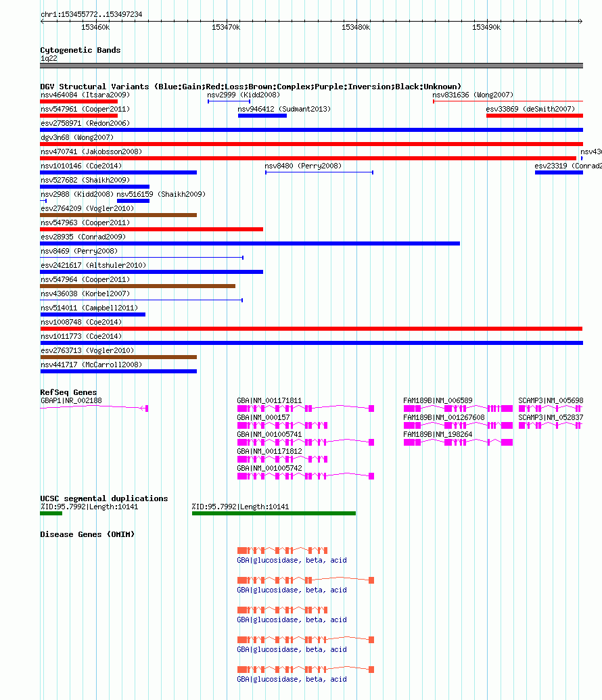Click the GBA|NM_001005741 transcript label

269,434
